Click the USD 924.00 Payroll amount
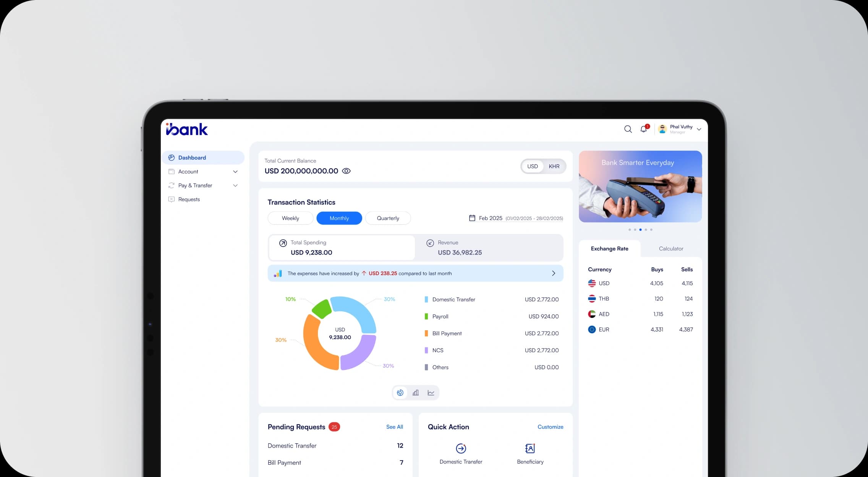 coord(544,316)
